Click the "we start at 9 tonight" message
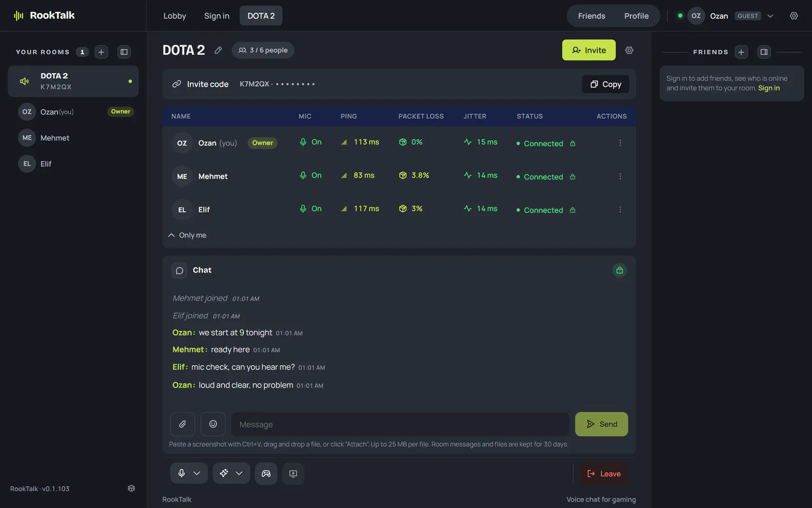This screenshot has height=508, width=812. point(235,333)
